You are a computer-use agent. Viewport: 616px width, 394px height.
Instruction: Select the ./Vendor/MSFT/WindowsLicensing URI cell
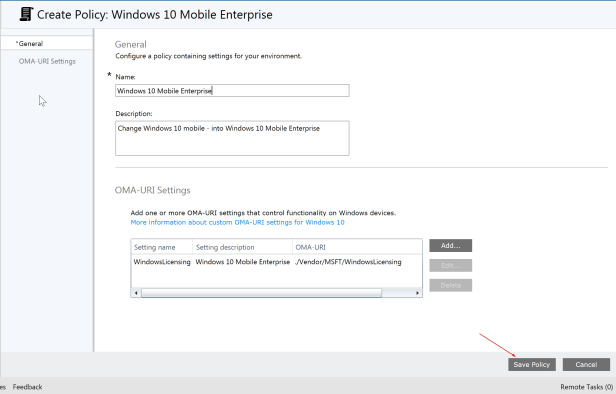[x=348, y=262]
